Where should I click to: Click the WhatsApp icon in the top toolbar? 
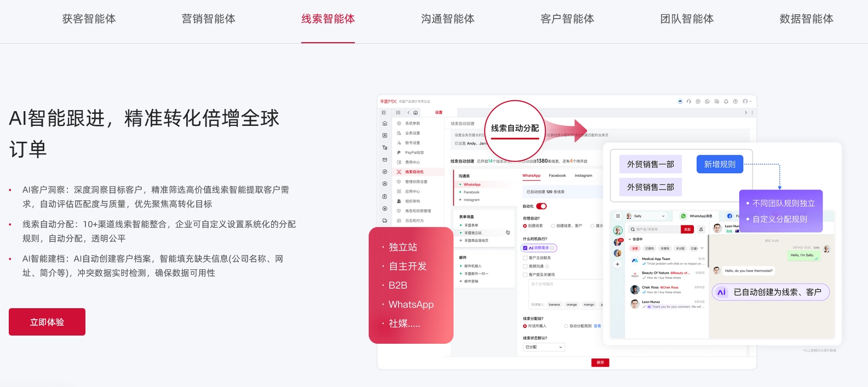pos(707,101)
